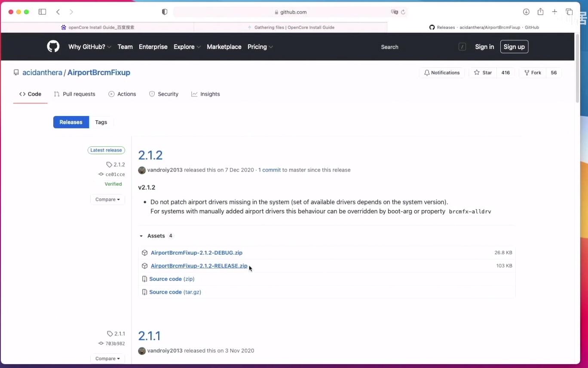Image resolution: width=588 pixels, height=368 pixels.
Task: Download Source code (zip)
Action: [x=172, y=279]
